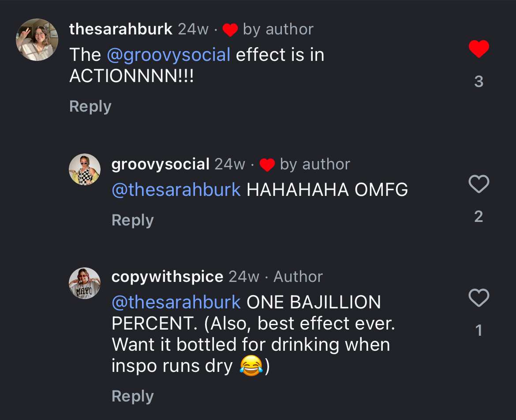
Task: View the 1 like on copywithspice's reply
Action: click(479, 330)
